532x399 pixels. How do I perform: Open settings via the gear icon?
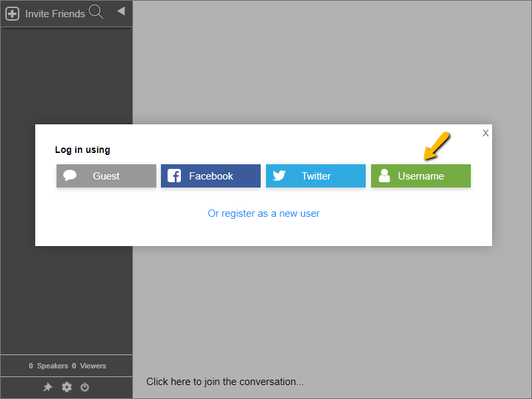click(66, 387)
